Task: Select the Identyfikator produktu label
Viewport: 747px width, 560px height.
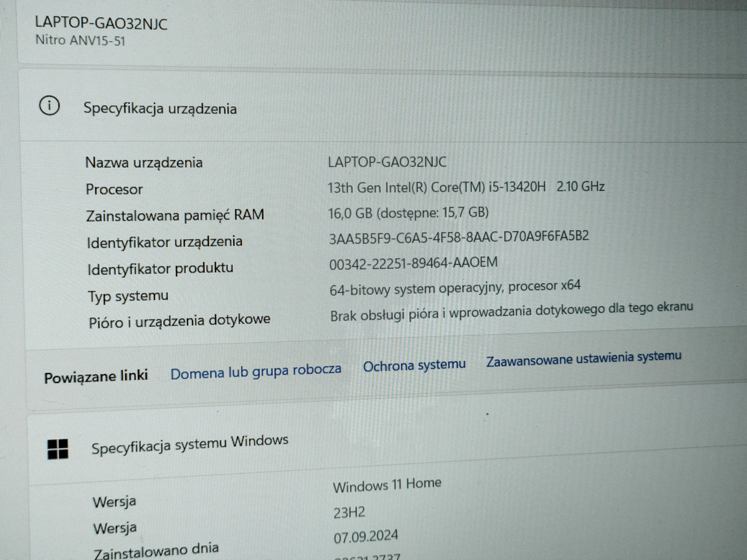Action: point(160,269)
